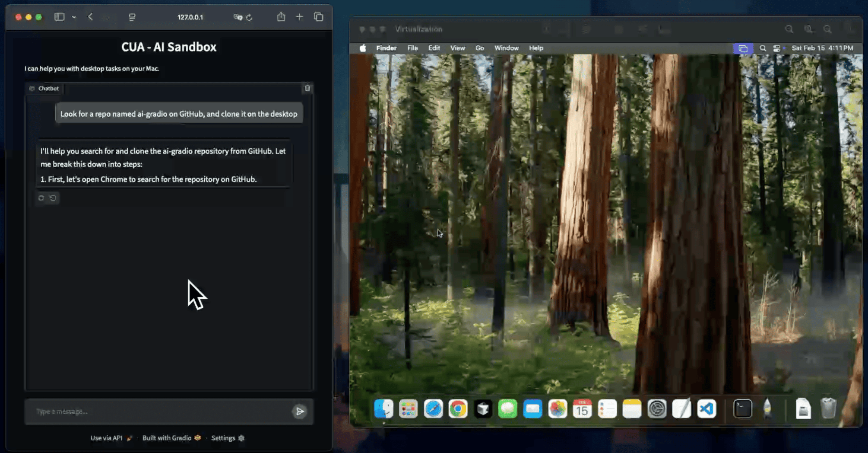Open the Downloads stack in the dock
Image resolution: width=868 pixels, height=453 pixels.
[803, 408]
